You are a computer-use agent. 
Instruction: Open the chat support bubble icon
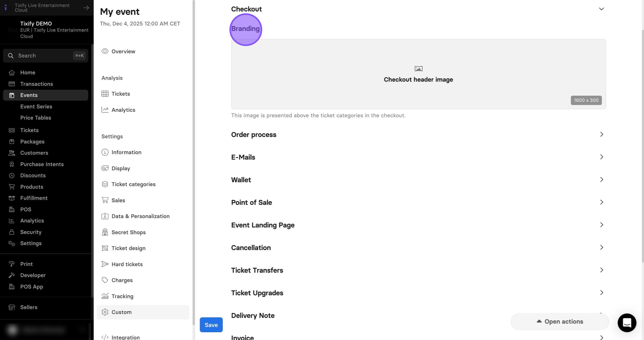(x=627, y=323)
